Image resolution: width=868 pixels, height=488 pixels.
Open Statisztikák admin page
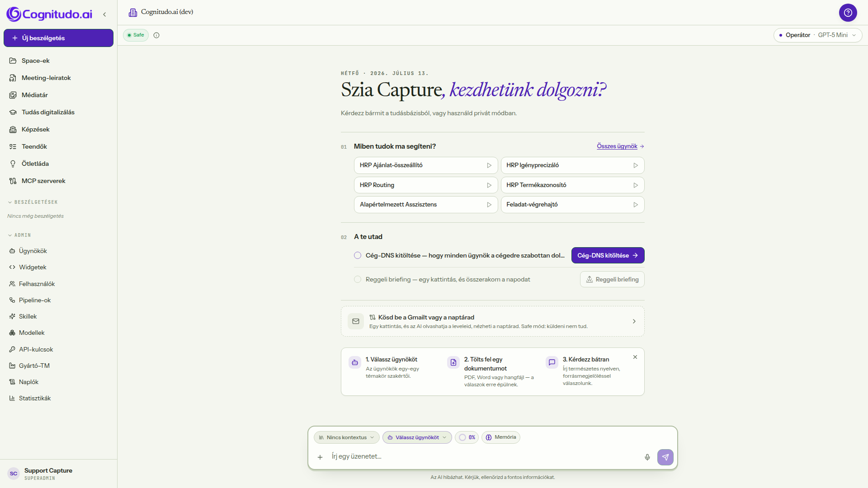coord(58,398)
